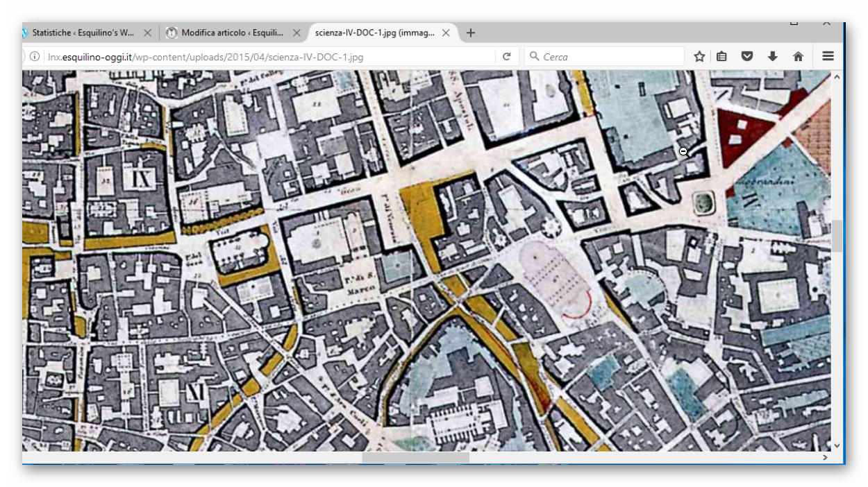Open the bookmarks library list icon
The height and width of the screenshot is (487, 868).
722,57
